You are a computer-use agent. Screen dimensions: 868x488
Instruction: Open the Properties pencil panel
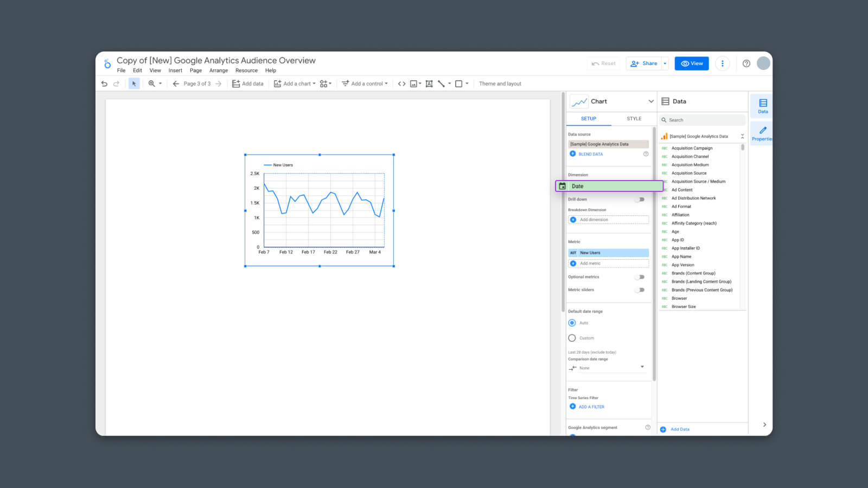click(762, 133)
